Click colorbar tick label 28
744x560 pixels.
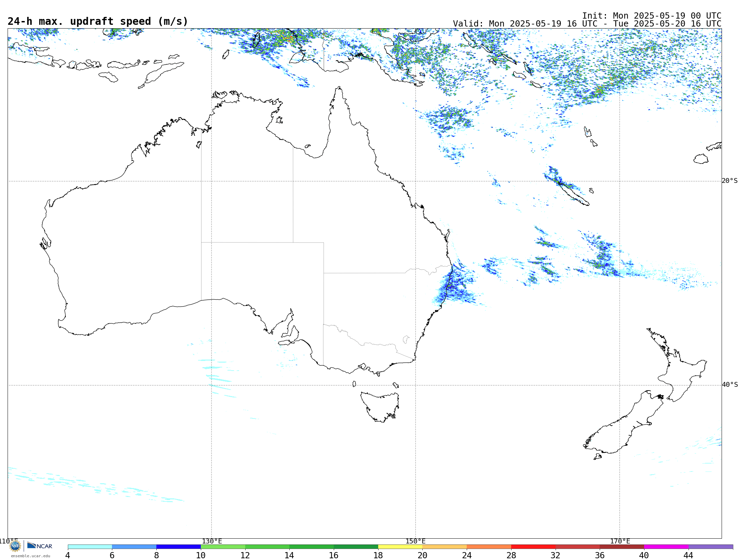(511, 556)
